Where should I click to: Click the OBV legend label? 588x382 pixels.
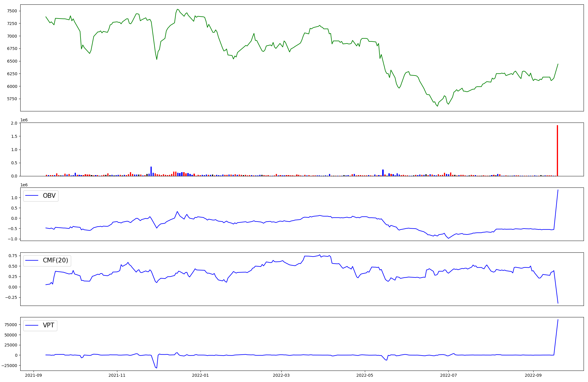49,196
